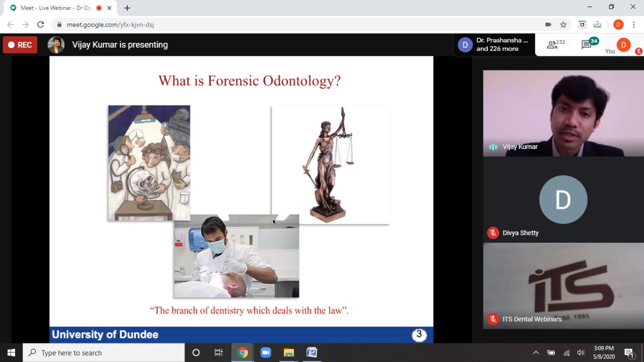Bookmark this page with the star icon
Image resolution: width=644 pixels, height=362 pixels.
point(563,25)
